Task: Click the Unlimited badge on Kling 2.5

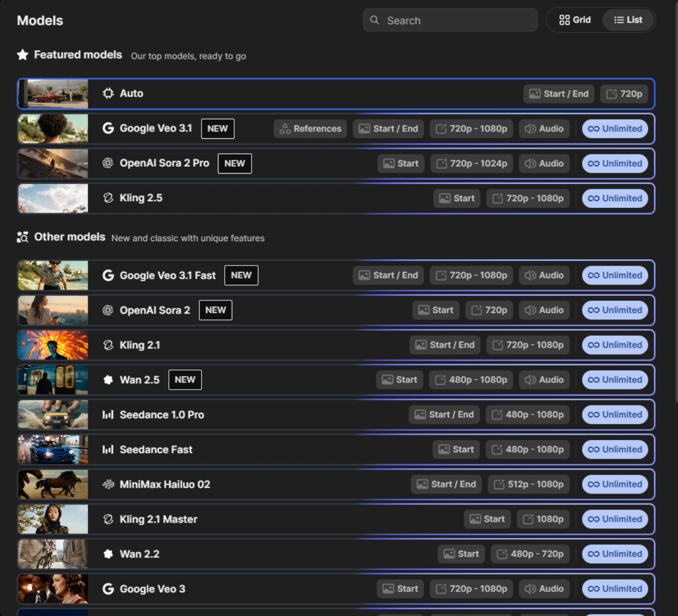Action: (615, 198)
